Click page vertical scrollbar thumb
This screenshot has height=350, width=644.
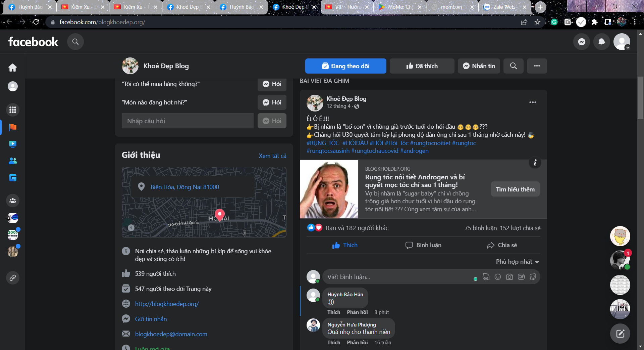(x=640, y=97)
